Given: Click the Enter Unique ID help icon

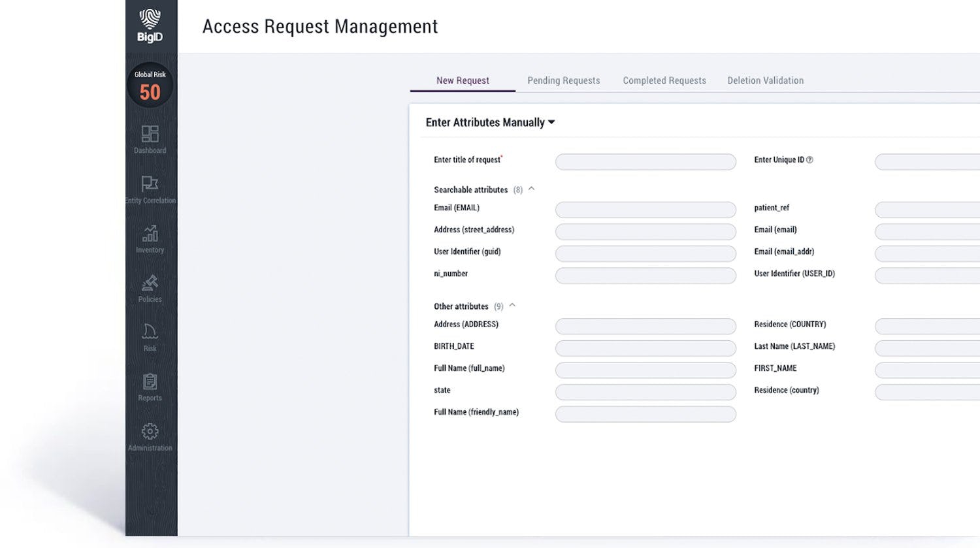Looking at the screenshot, I should click(x=809, y=160).
